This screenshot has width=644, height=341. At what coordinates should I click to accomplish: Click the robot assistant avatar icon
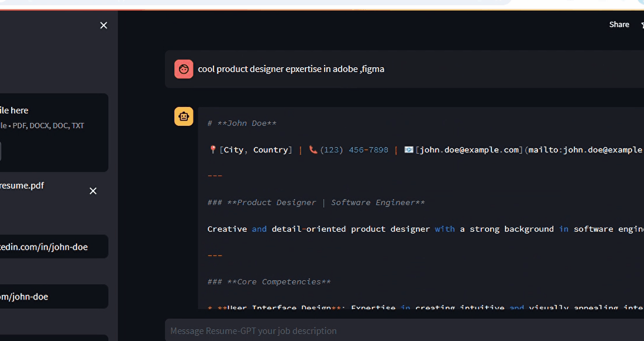184,116
